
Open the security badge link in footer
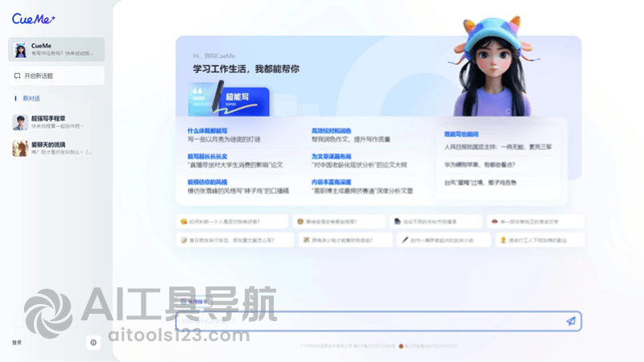pos(428,346)
